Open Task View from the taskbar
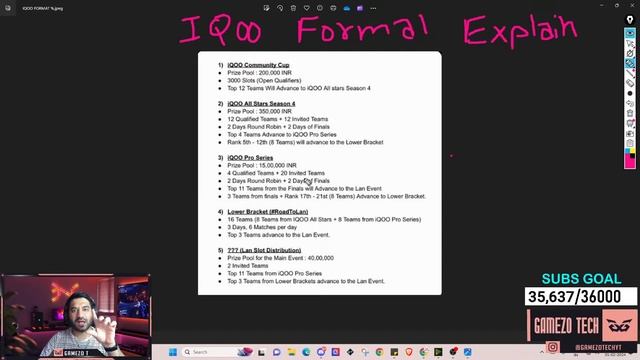Image resolution: width=640 pixels, height=360 pixels. click(261, 352)
